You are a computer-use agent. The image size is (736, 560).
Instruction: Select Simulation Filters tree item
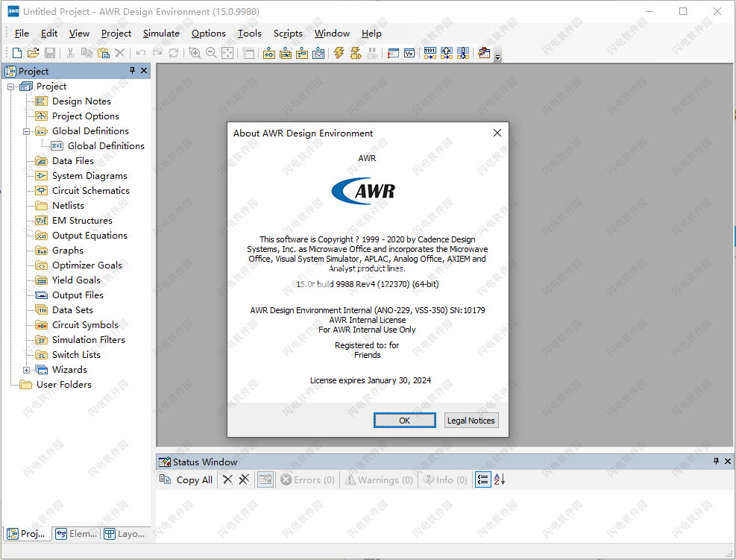pos(88,340)
